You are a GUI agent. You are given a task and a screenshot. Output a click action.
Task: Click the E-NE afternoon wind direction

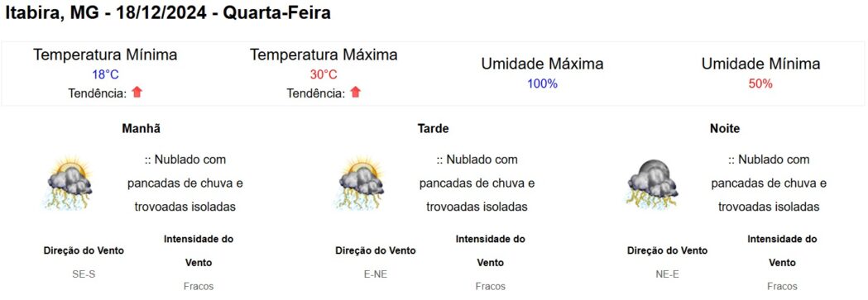[376, 274]
